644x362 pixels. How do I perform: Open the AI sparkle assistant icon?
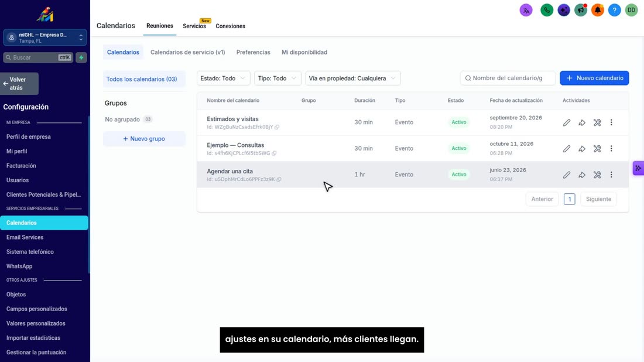pyautogui.click(x=563, y=11)
